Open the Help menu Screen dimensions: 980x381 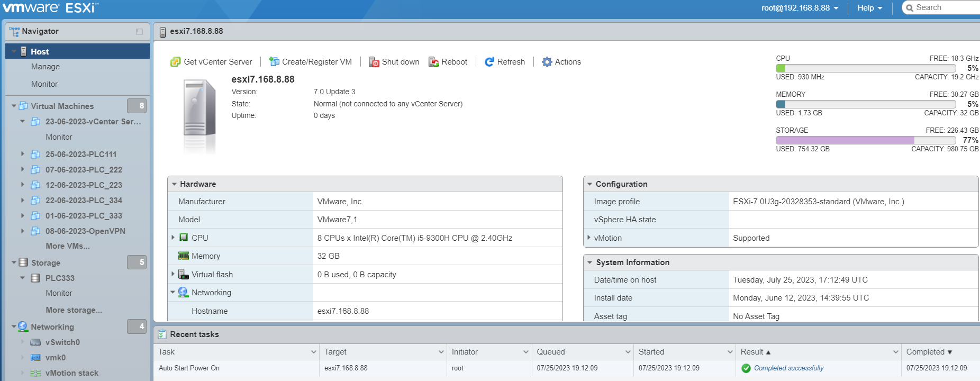tap(869, 8)
